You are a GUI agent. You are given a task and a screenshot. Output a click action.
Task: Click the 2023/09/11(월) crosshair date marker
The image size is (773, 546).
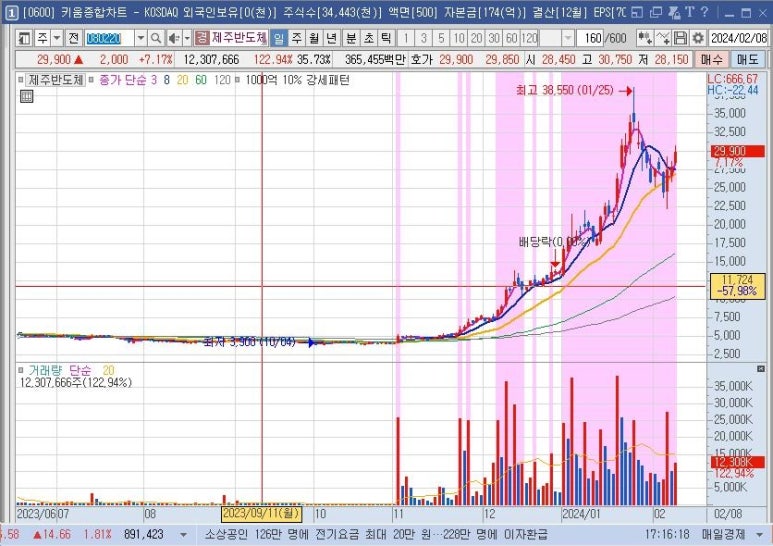261,514
